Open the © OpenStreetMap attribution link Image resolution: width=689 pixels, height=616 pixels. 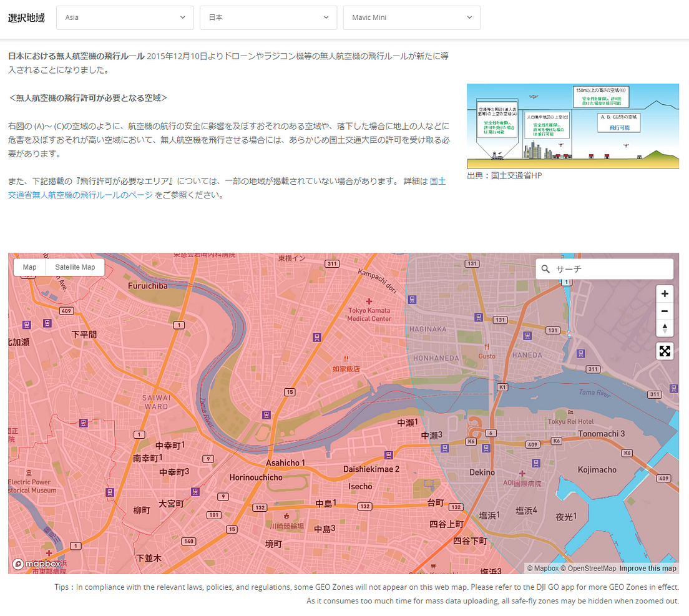tap(589, 568)
